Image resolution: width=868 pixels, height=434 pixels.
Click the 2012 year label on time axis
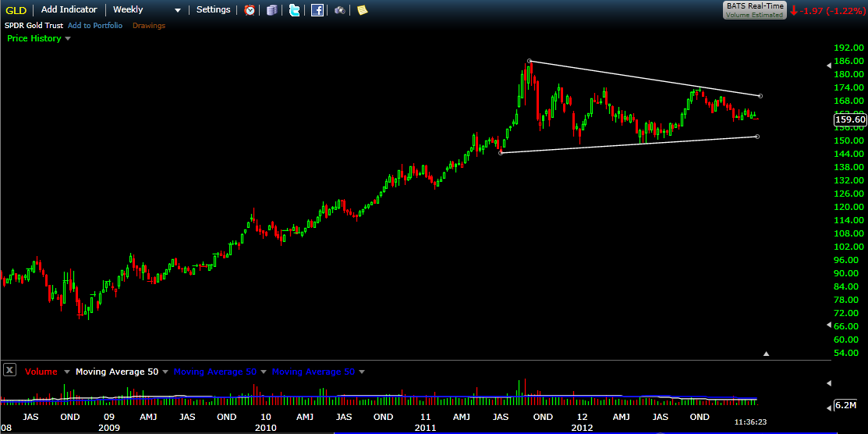(x=583, y=428)
